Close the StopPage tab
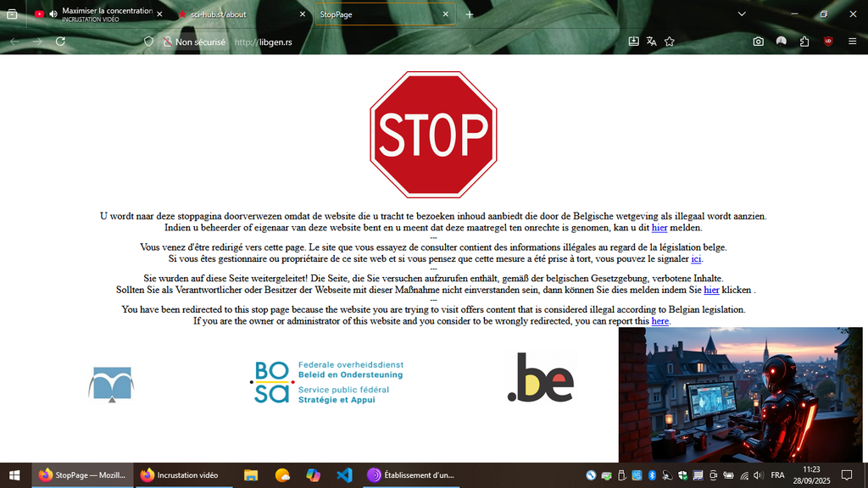868x488 pixels. [x=446, y=14]
